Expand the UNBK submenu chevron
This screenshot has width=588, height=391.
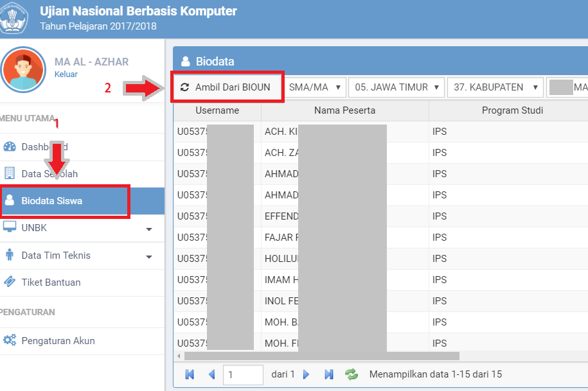(149, 229)
